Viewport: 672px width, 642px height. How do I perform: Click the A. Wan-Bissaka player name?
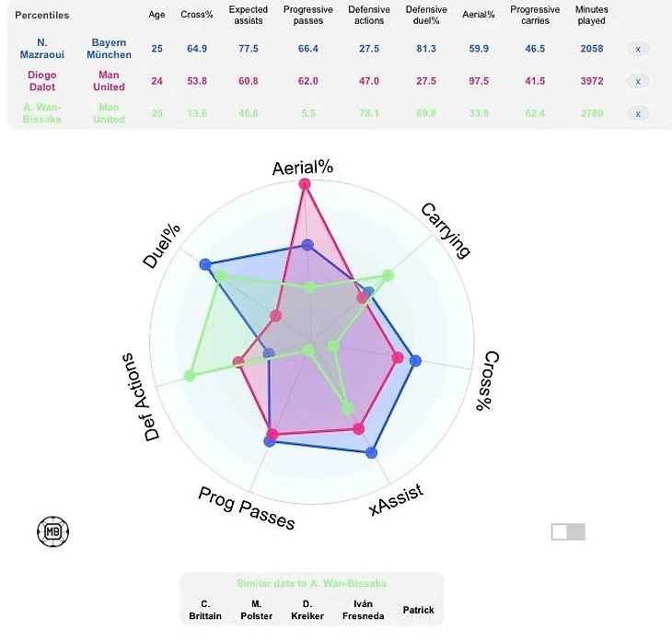(x=43, y=113)
